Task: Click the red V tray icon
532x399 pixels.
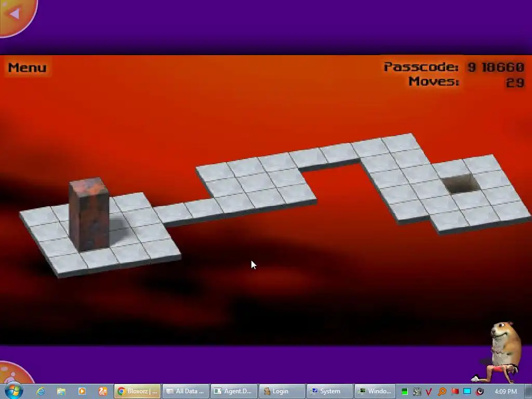Action: (429, 392)
